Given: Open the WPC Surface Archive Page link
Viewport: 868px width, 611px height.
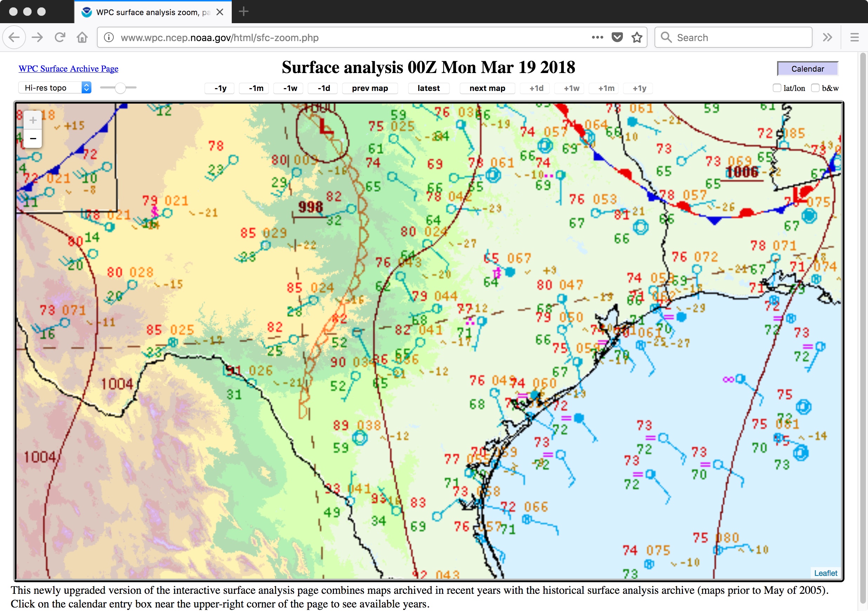Looking at the screenshot, I should [x=68, y=69].
